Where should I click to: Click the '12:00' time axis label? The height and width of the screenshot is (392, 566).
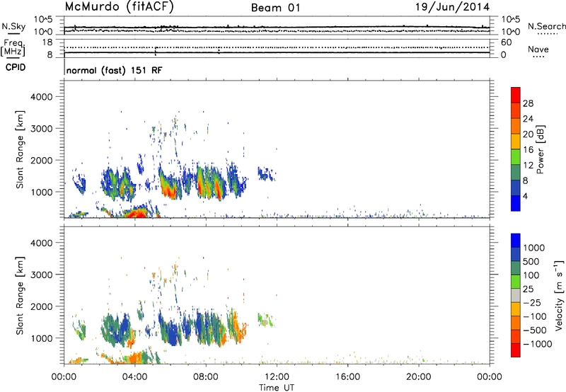point(277,377)
